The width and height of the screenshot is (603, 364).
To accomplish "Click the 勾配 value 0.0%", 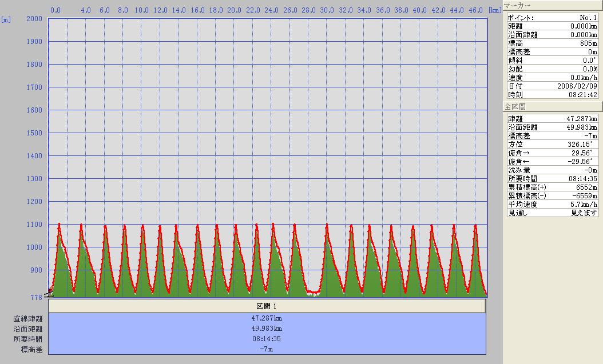I will [590, 69].
